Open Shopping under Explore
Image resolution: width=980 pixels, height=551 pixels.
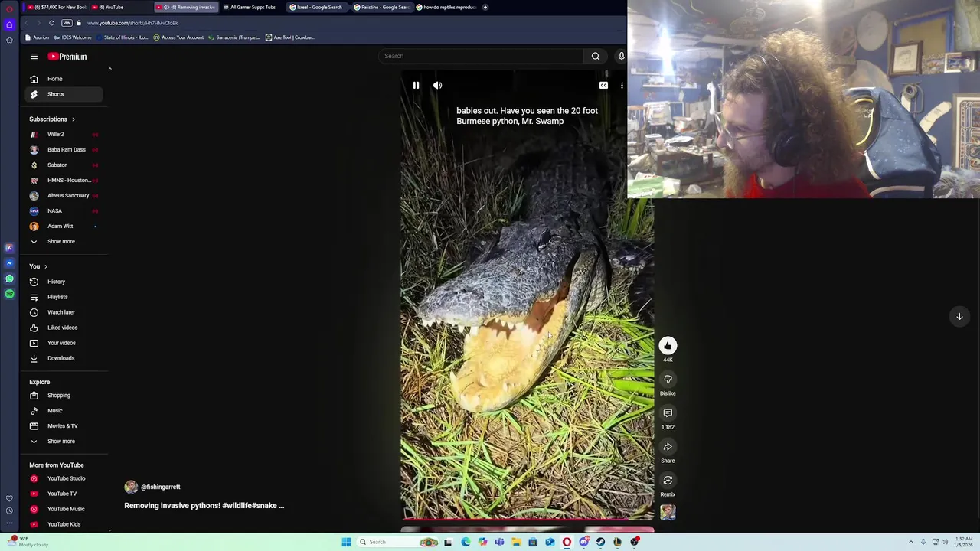pyautogui.click(x=64, y=396)
